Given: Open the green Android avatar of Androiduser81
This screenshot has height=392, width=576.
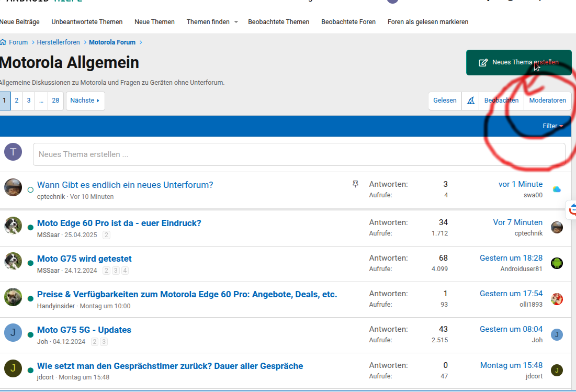Looking at the screenshot, I should tap(557, 263).
